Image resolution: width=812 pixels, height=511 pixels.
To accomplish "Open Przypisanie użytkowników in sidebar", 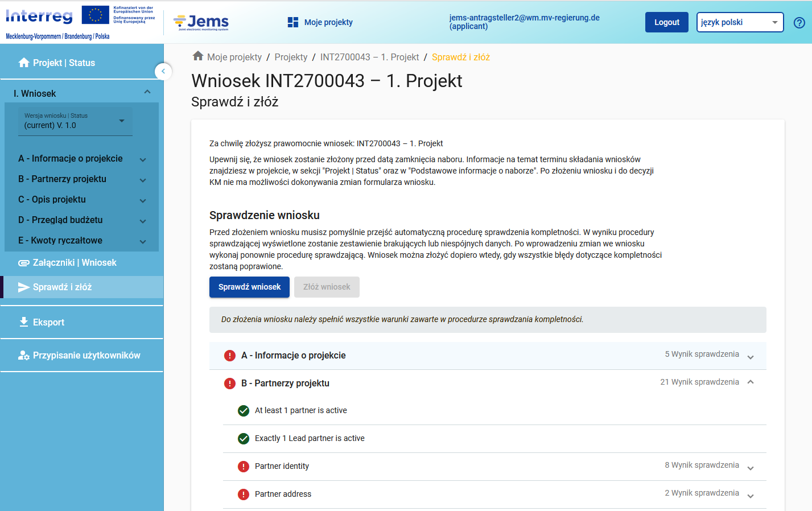I will [86, 355].
